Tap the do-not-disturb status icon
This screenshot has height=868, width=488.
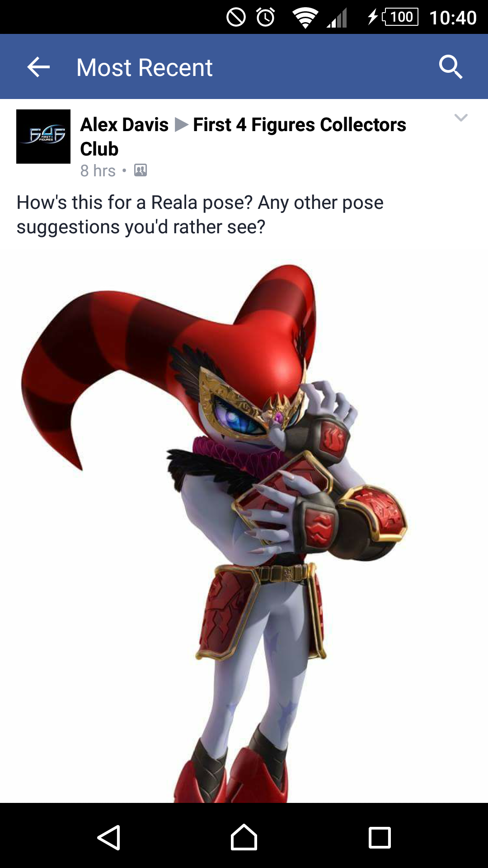236,17
